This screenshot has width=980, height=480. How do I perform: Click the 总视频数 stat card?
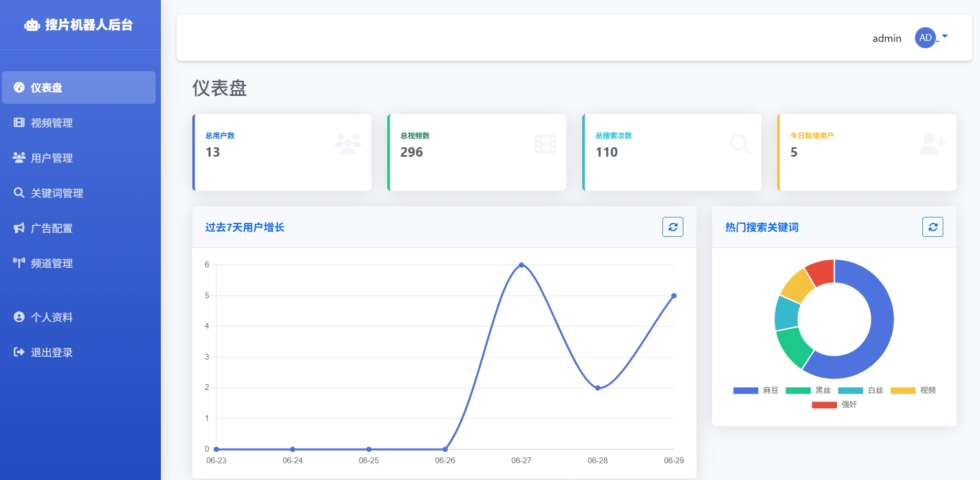pyautogui.click(x=477, y=152)
